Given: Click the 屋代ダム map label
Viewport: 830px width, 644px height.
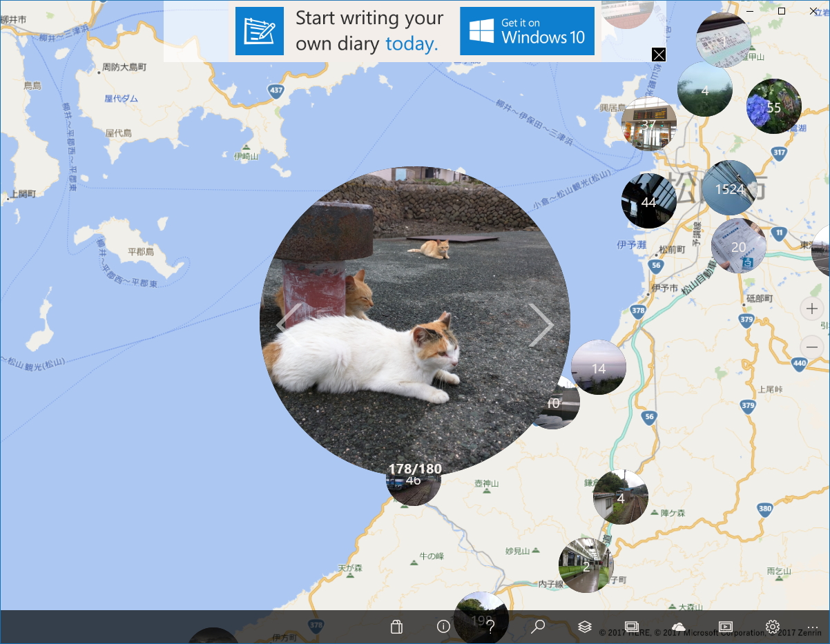Looking at the screenshot, I should click(x=121, y=99).
